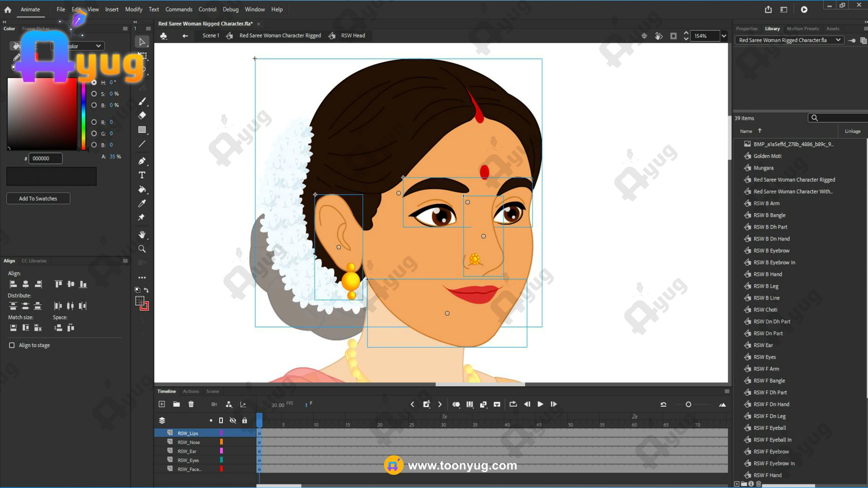The height and width of the screenshot is (488, 868).
Task: Pick the Zoom magnifier tool
Action: pos(142,249)
